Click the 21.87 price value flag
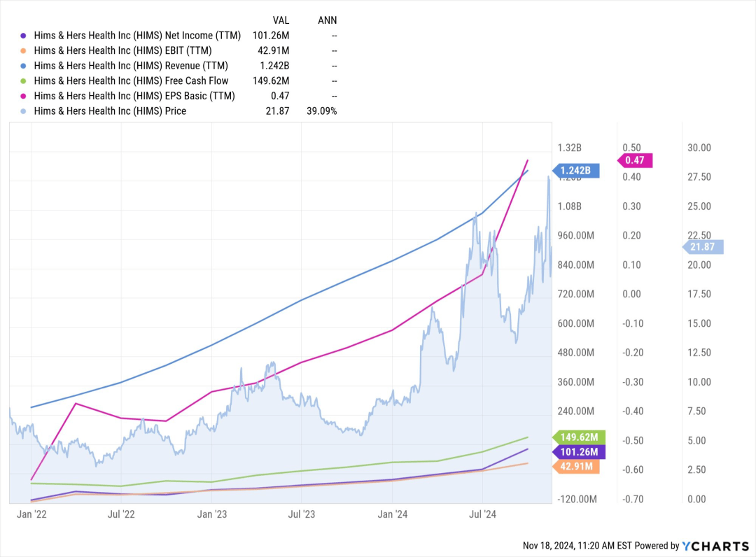The image size is (756, 557). pyautogui.click(x=703, y=247)
